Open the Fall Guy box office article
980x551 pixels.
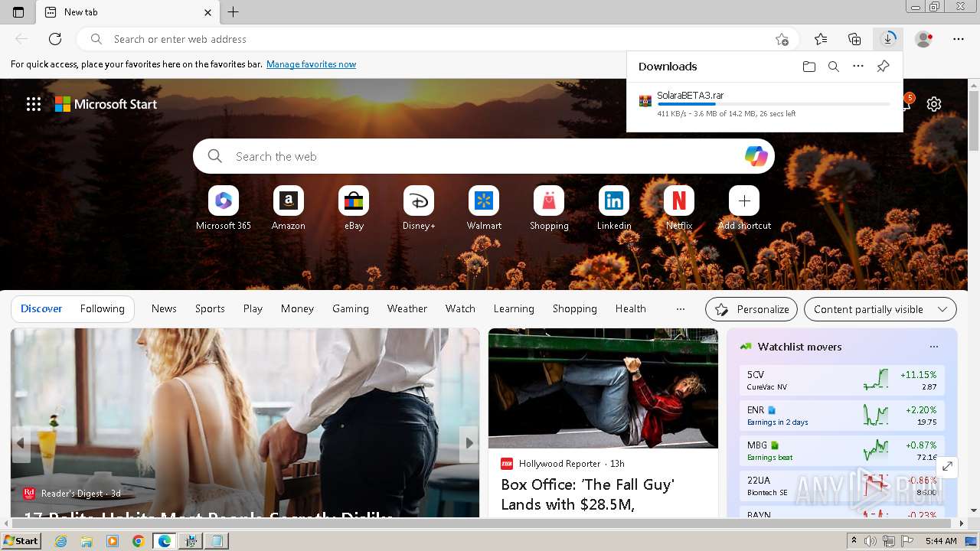tap(603, 423)
